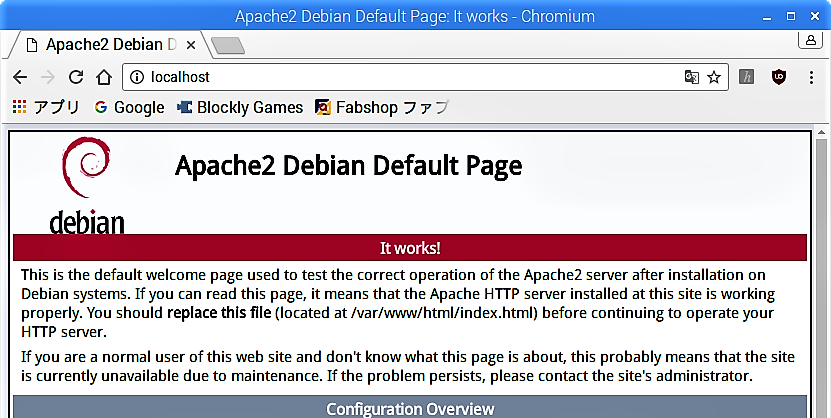Open the home page button
Viewport: 831px width, 418px height.
pos(104,77)
